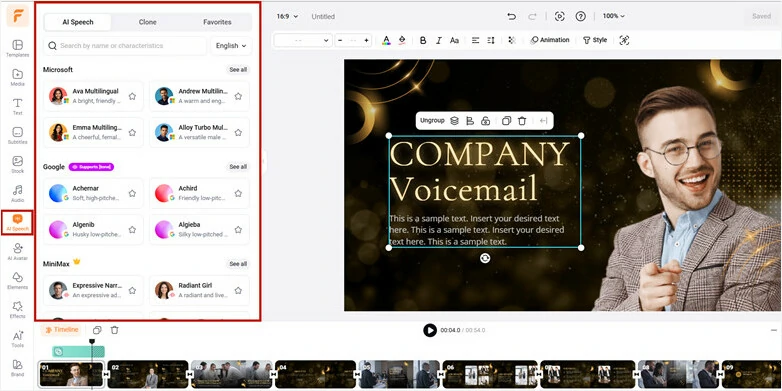Play the video preview
This screenshot has width=782, height=391.
pyautogui.click(x=430, y=330)
